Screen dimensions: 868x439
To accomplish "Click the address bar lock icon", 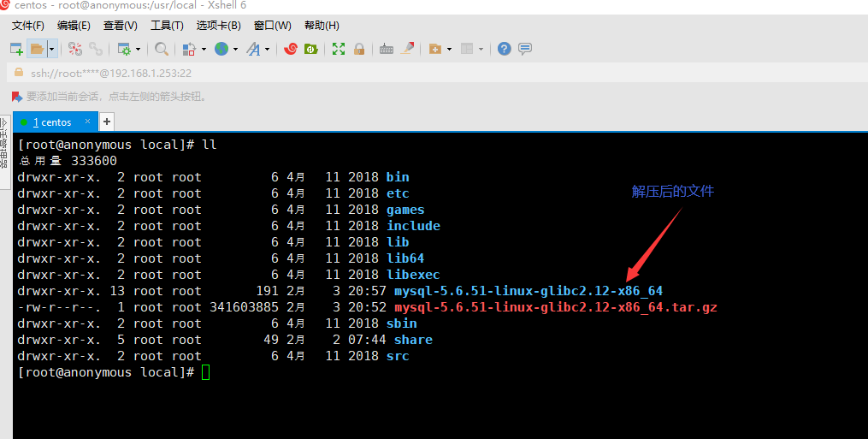I will pos(19,73).
